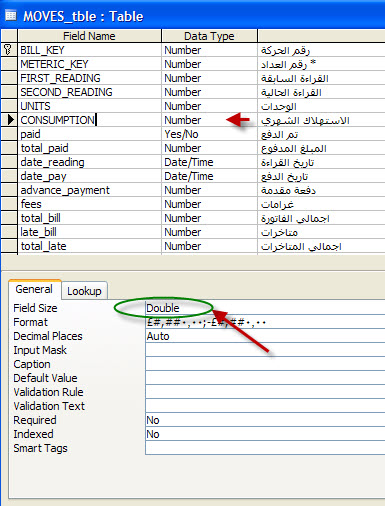Click the description cell of the BILL_KEY row

pyautogui.click(x=321, y=50)
